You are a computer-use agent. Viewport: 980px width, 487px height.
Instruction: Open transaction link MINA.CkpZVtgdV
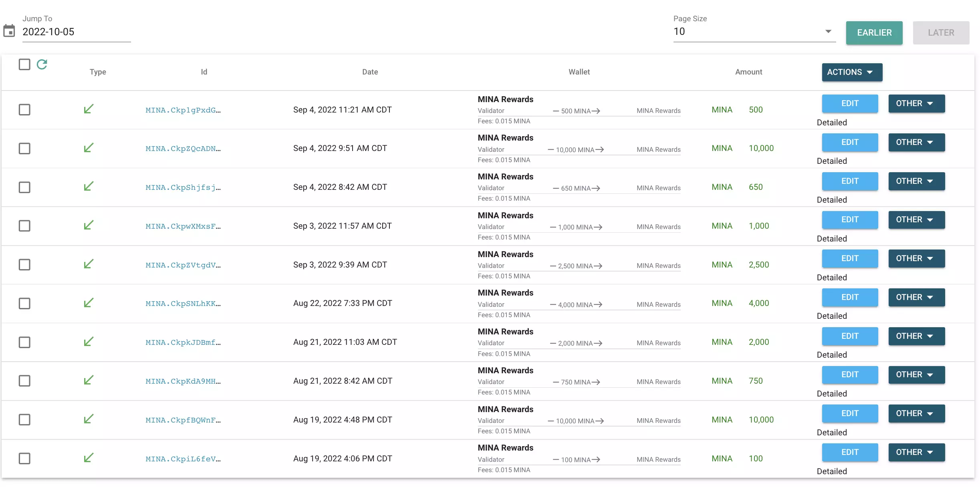tap(183, 265)
